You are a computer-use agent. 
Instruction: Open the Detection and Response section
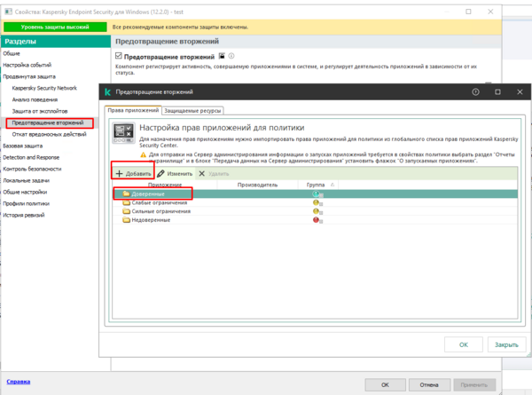pyautogui.click(x=31, y=157)
